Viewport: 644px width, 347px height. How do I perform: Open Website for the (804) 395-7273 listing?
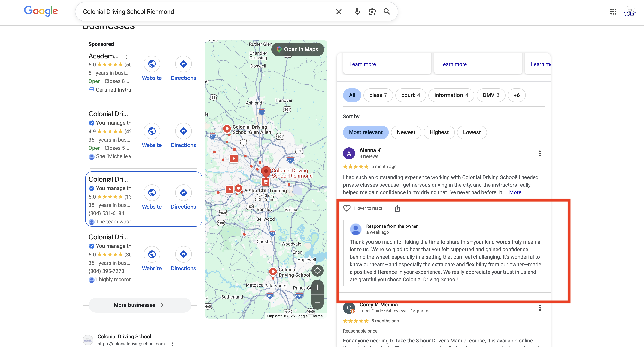click(152, 259)
